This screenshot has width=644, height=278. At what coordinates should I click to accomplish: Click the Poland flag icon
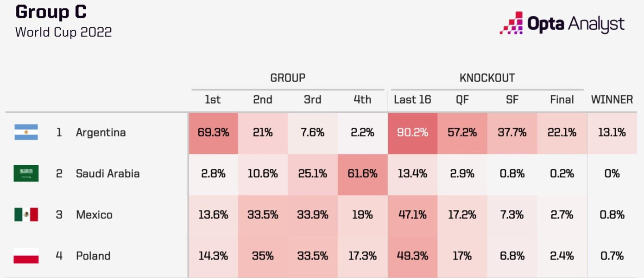pyautogui.click(x=26, y=256)
